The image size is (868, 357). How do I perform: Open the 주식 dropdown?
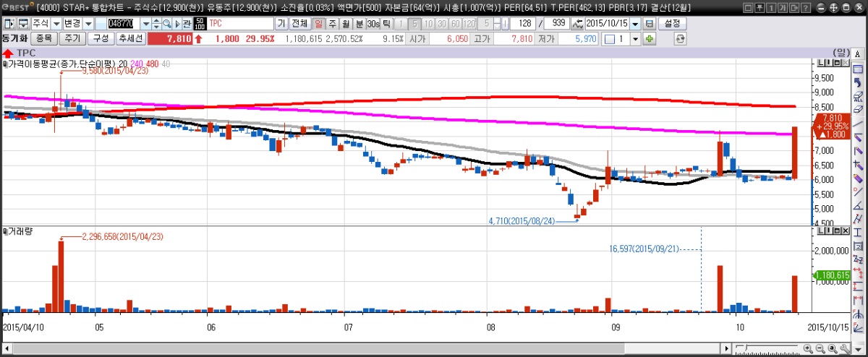tap(56, 24)
